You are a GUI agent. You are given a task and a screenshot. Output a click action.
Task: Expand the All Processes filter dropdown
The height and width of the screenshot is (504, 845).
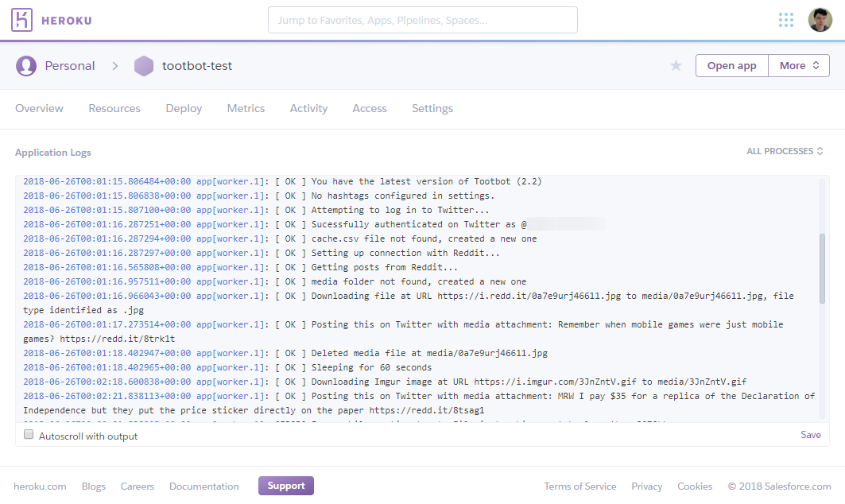click(785, 151)
